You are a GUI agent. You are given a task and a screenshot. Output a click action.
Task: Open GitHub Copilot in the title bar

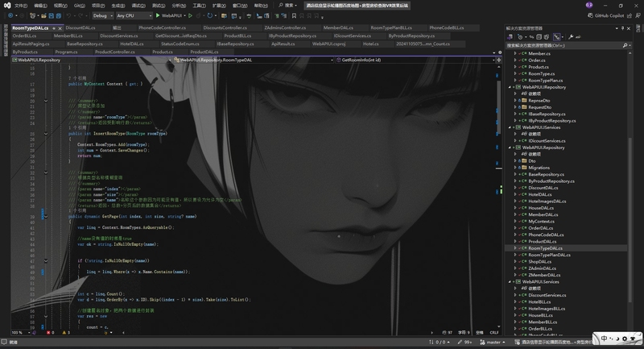tap(605, 15)
